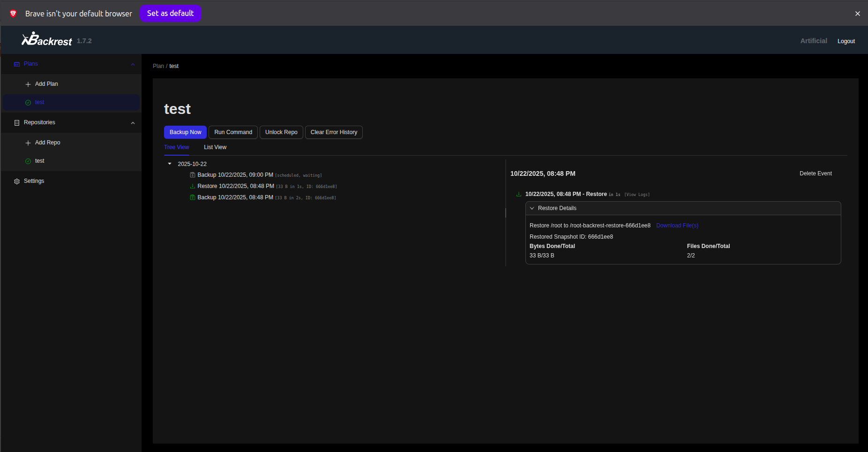The image size is (868, 452).
Task: Click the 'Restored Snapshot ID: 666d1ee8' text
Action: 571,237
